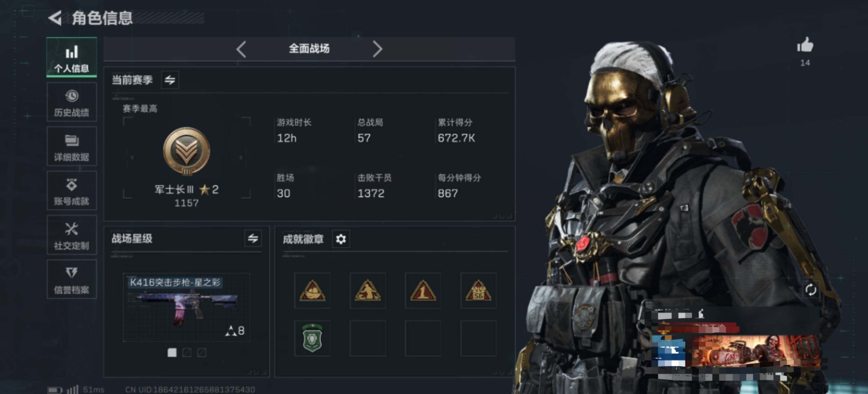Viewport: 868px width, 394px height.
Task: Click the green shield achievement badge
Action: click(312, 338)
